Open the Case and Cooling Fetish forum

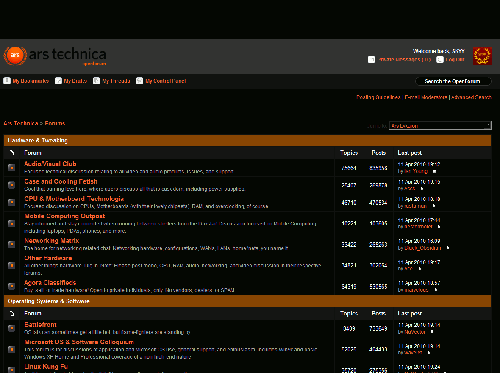(x=61, y=182)
